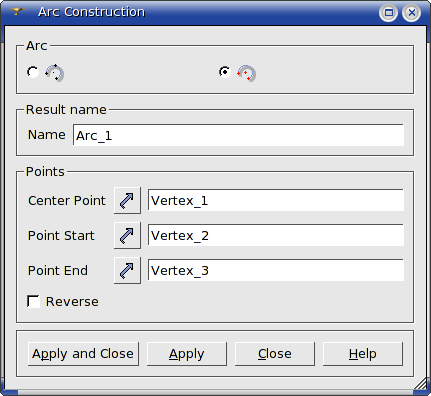431x396 pixels.
Task: Click the Reverse label text
Action: [72, 302]
